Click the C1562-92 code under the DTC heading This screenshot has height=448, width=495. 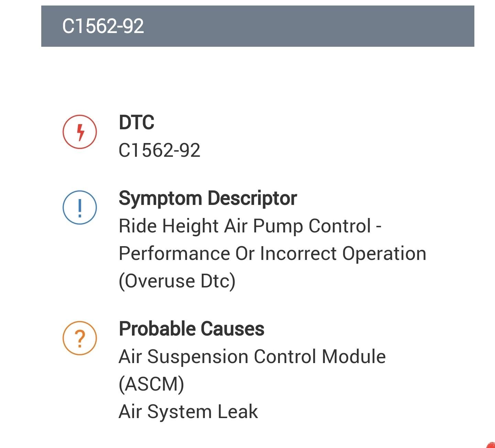(x=159, y=150)
